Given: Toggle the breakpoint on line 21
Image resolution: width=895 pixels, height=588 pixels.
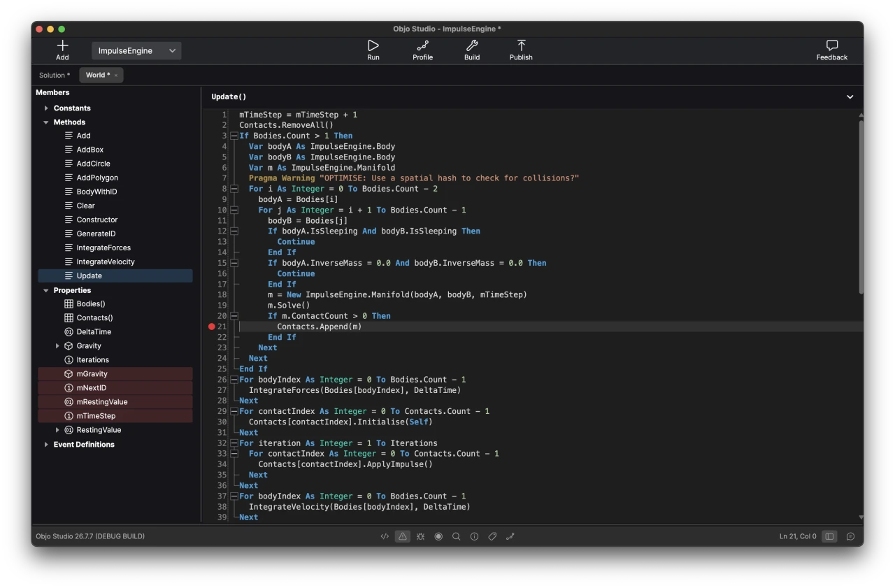Looking at the screenshot, I should click(x=212, y=327).
